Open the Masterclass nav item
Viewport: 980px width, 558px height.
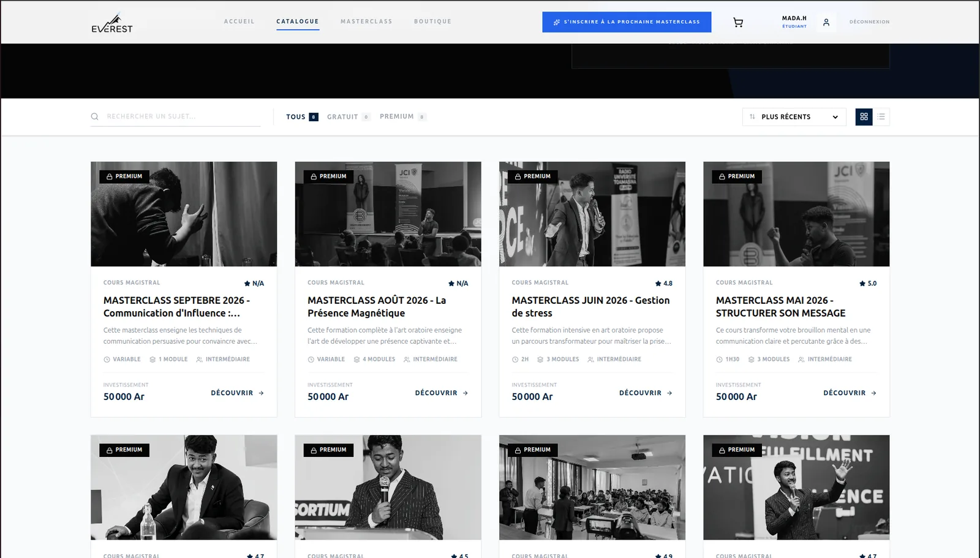coord(366,21)
